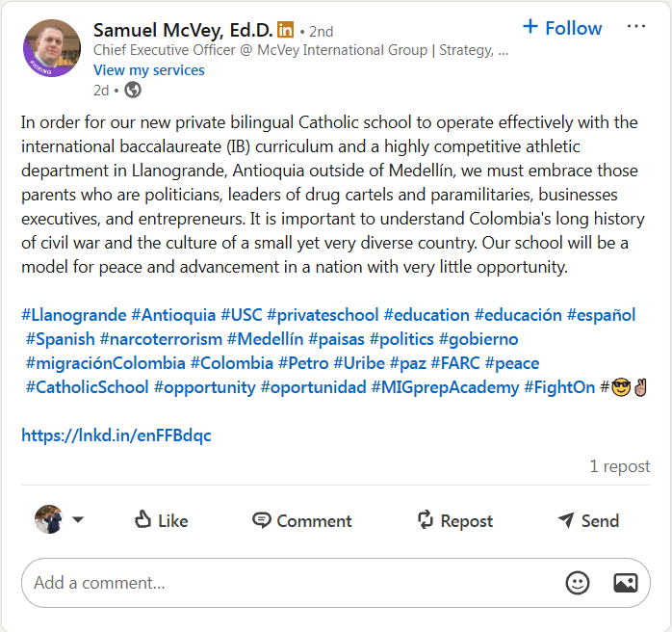
Task: Open the lnkd.in shortened link
Action: 116,435
